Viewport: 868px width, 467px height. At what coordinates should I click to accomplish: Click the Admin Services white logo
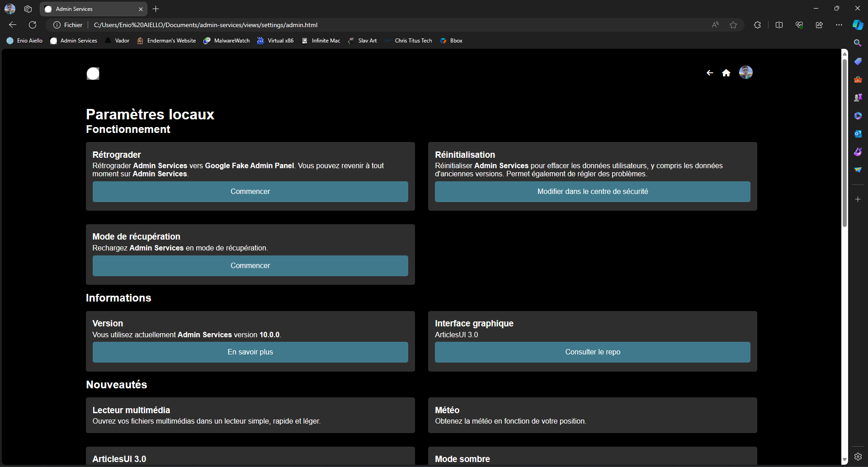point(93,73)
